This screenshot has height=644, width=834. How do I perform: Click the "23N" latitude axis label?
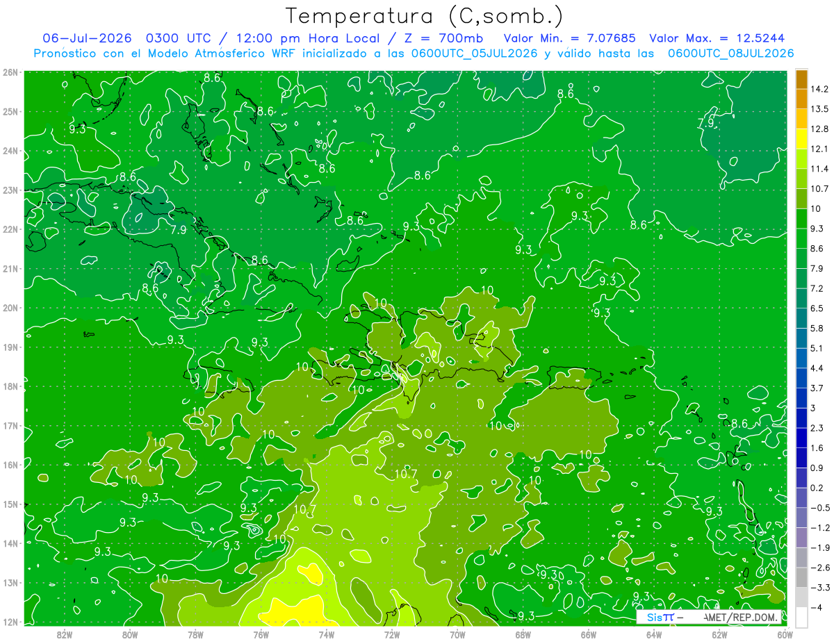coord(10,190)
